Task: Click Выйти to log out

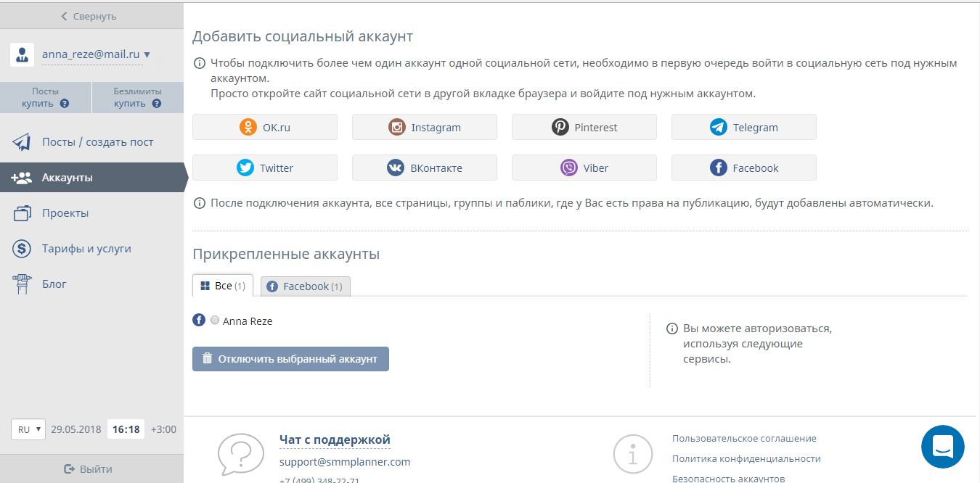Action: pos(92,468)
